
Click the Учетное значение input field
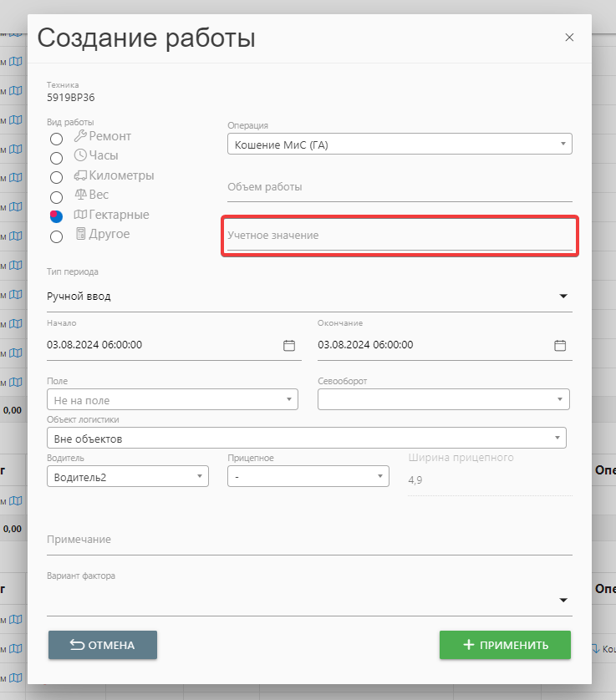tap(400, 236)
